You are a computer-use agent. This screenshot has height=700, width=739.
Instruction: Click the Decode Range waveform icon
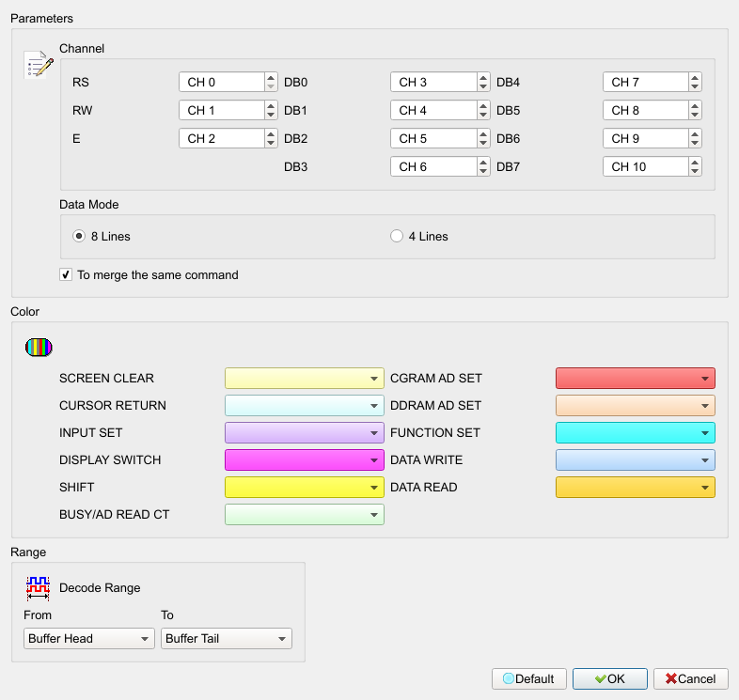38,588
